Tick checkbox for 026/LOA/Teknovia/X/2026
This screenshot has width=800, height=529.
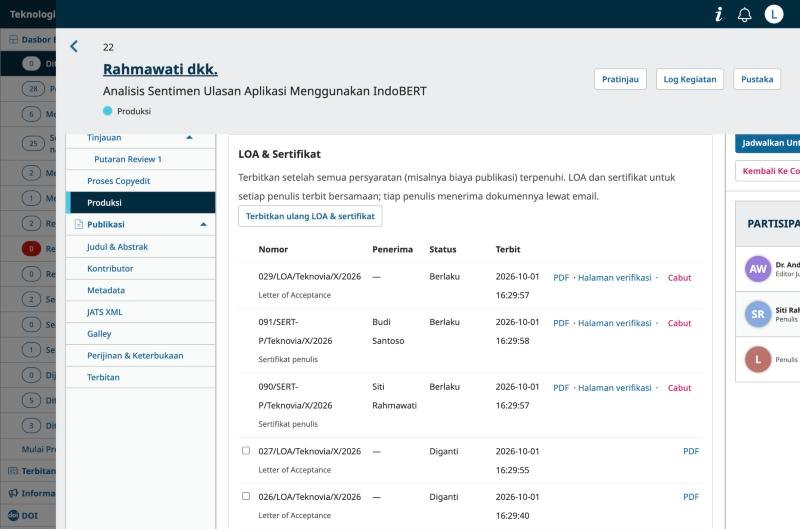[x=246, y=496]
